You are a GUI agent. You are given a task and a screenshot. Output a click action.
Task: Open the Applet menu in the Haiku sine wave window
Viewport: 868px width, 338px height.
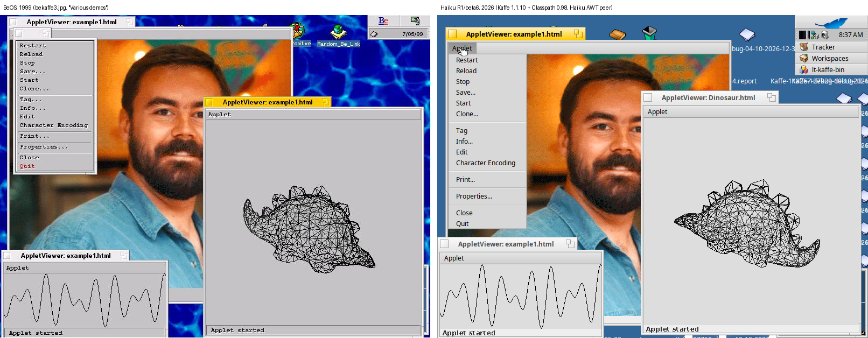[454, 258]
